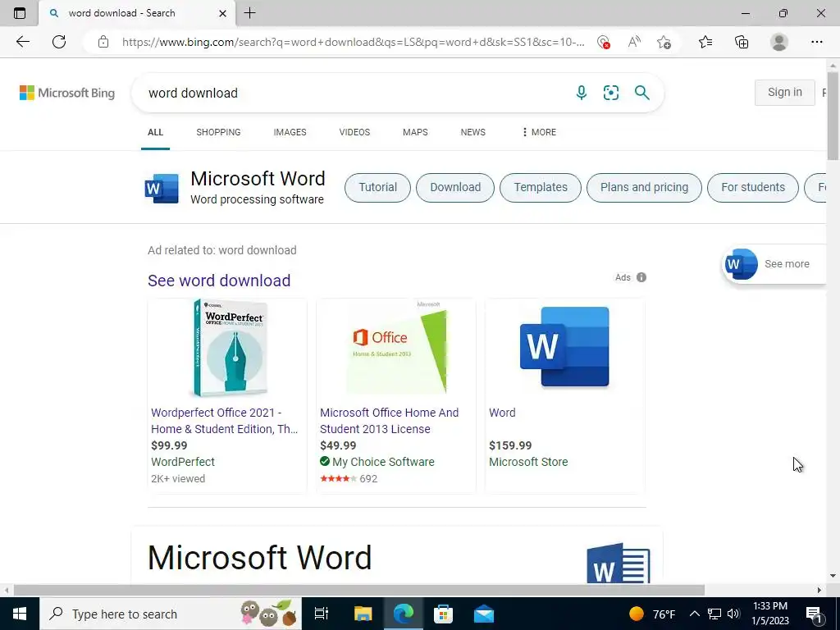This screenshot has height=630, width=840.
Task: Activate Read aloud icon in address bar
Action: pyautogui.click(x=634, y=42)
